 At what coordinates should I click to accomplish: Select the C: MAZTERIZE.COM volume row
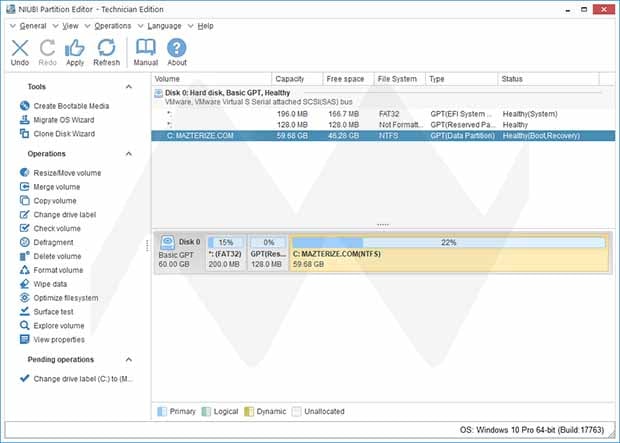383,136
